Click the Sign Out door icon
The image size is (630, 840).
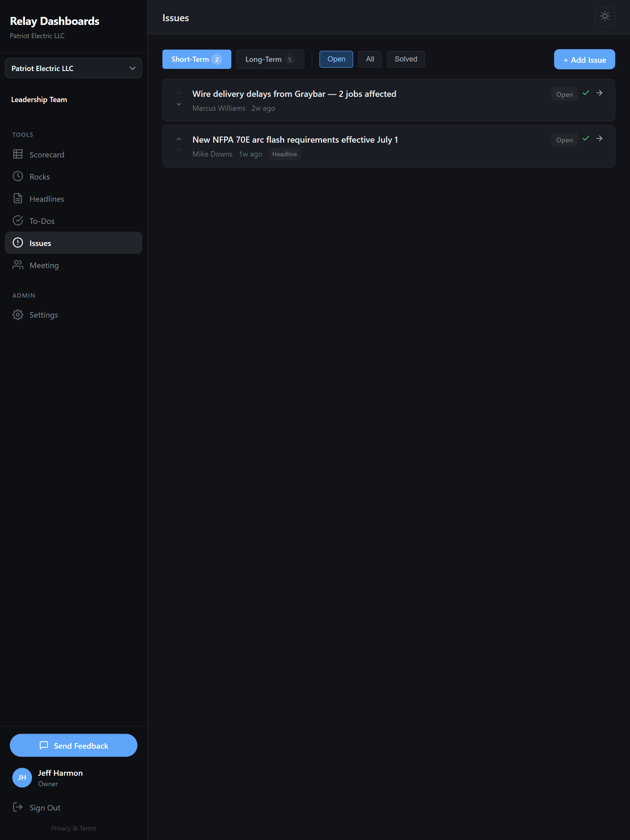18,807
